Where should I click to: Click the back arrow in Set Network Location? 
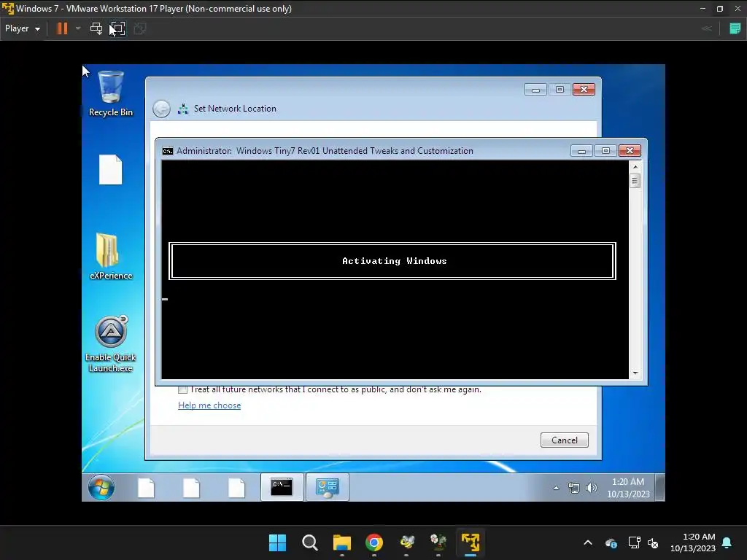click(161, 109)
